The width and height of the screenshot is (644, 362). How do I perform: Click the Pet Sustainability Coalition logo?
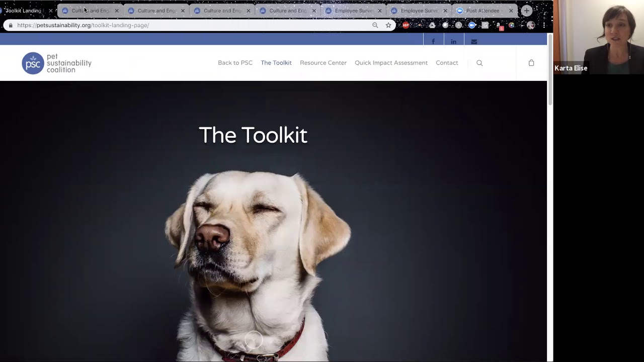click(57, 63)
